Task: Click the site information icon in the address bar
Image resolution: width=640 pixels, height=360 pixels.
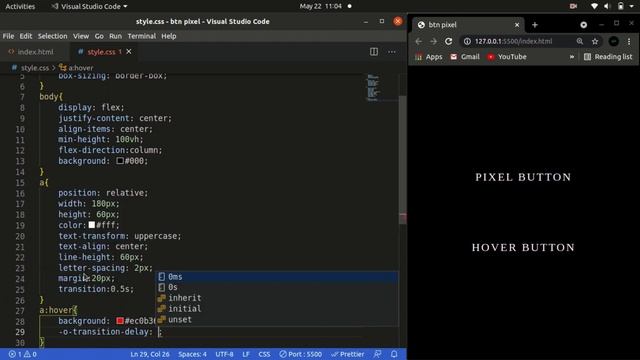Action: click(x=467, y=41)
